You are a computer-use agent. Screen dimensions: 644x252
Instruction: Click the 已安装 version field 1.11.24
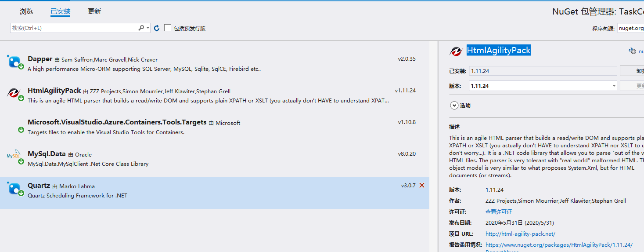[543, 71]
